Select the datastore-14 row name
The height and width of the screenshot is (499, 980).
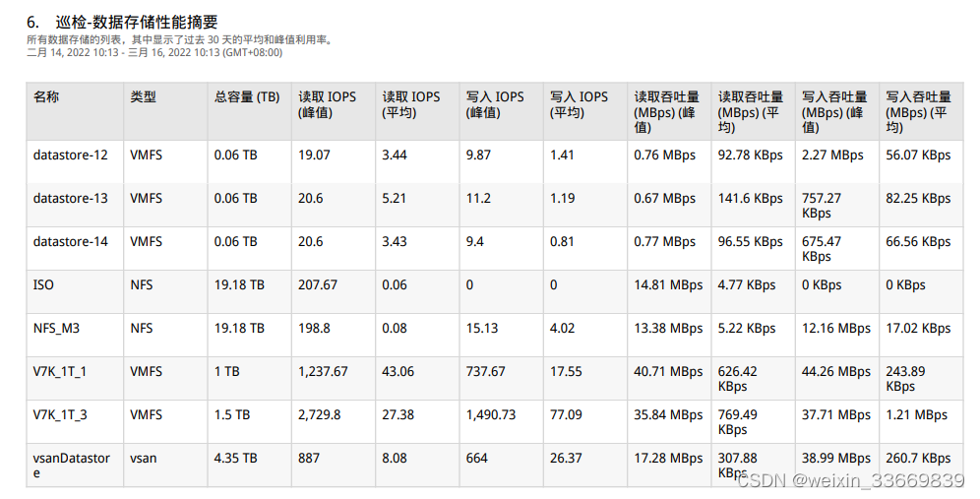[71, 241]
